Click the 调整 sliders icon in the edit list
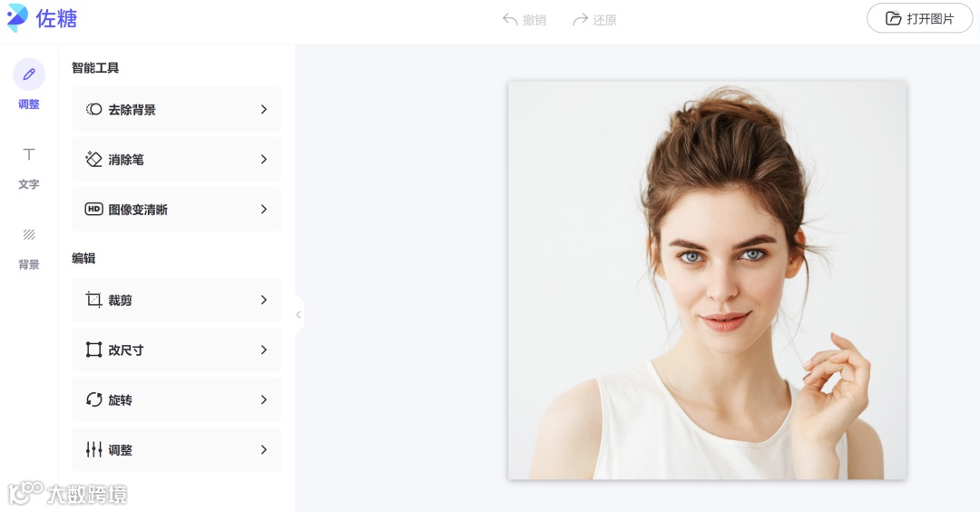The width and height of the screenshot is (980, 512). (x=93, y=449)
